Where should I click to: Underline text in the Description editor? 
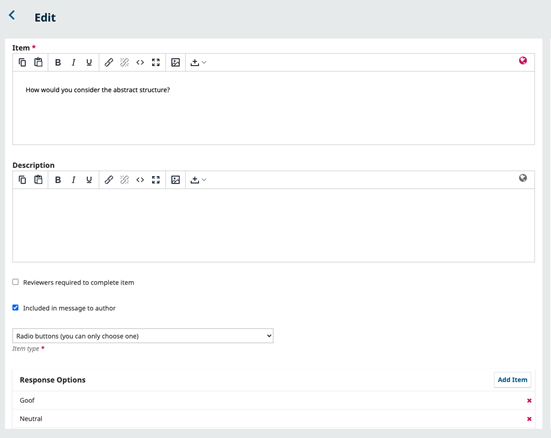pyautogui.click(x=89, y=180)
